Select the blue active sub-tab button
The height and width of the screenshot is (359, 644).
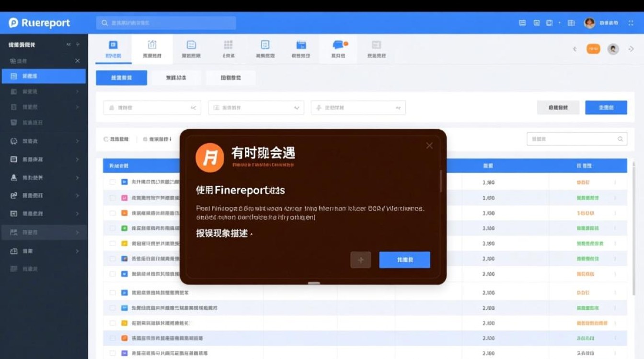(122, 78)
